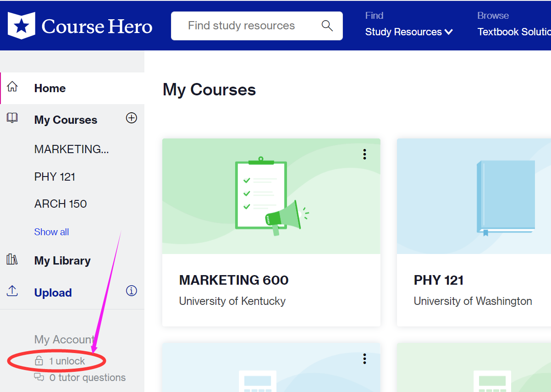Open ARCH 150 in the sidebar
This screenshot has height=392, width=551.
(61, 204)
